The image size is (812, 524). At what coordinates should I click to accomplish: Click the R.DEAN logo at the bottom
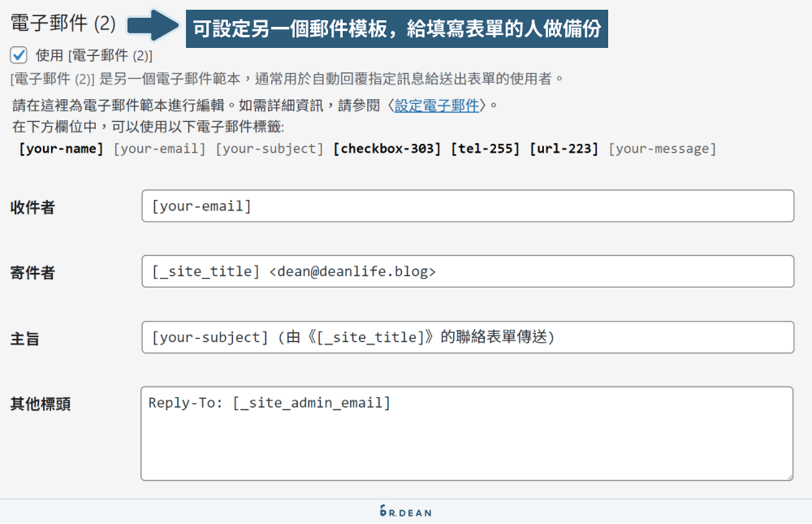point(406,512)
